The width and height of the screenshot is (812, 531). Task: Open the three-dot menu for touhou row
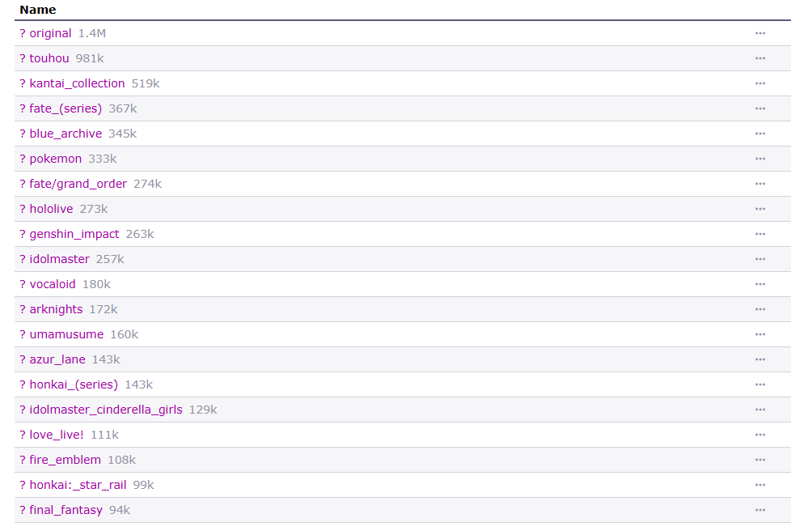click(759, 58)
